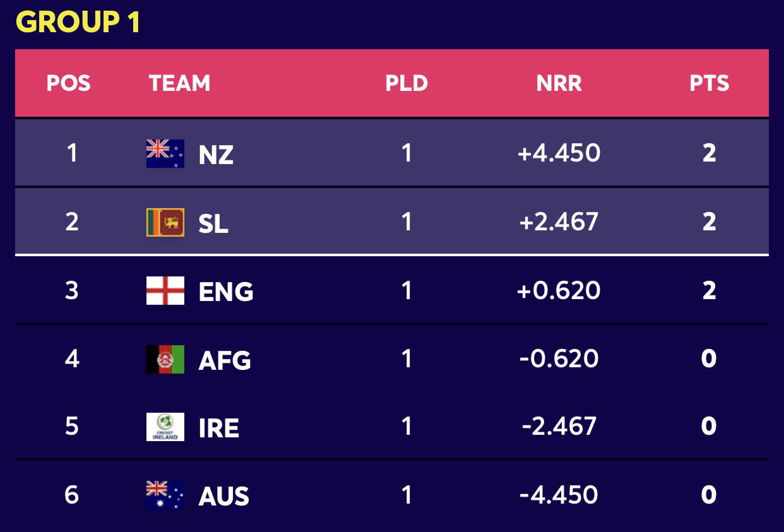
Task: Click the TEAM column header
Action: point(180,83)
